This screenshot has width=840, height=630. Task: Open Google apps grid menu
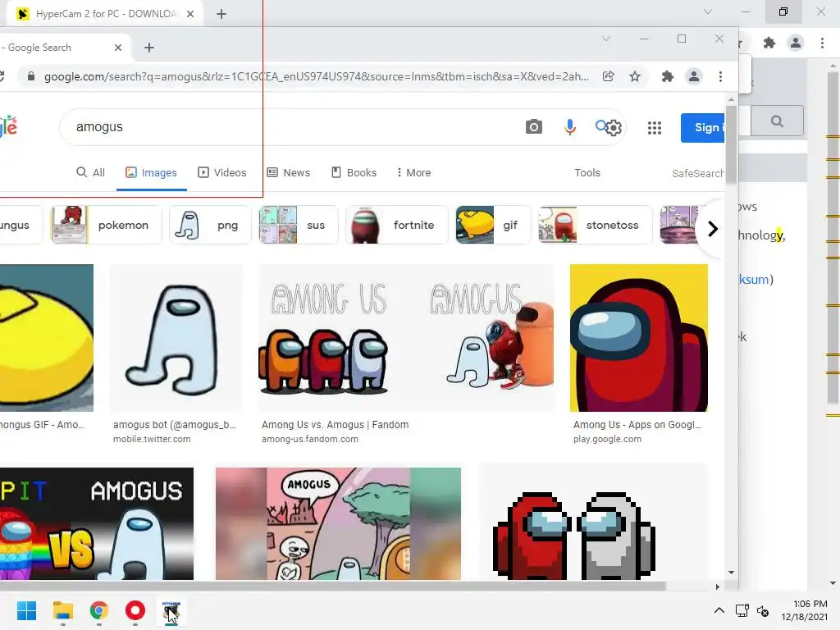(654, 127)
